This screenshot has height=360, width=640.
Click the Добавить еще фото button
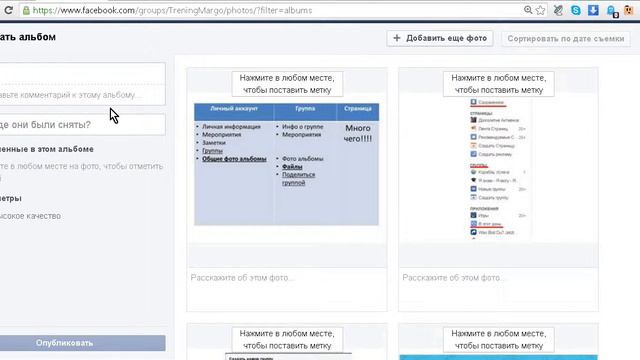440,38
